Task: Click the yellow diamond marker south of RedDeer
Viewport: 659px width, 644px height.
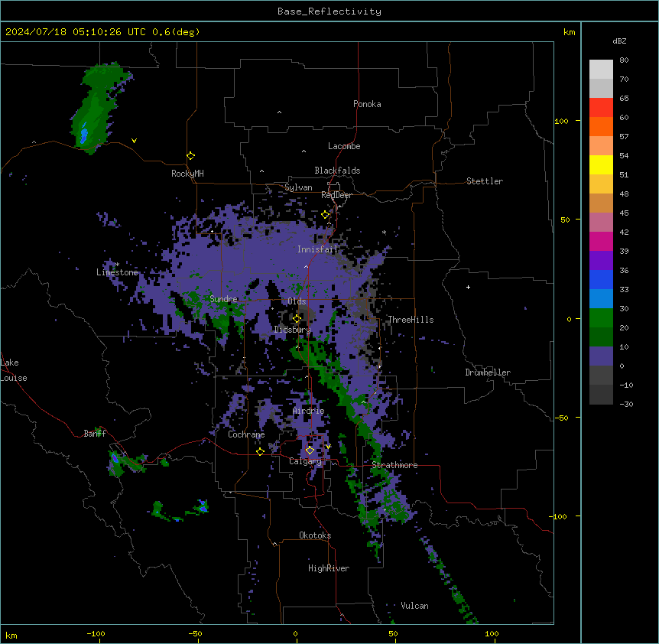Action: 326,215
